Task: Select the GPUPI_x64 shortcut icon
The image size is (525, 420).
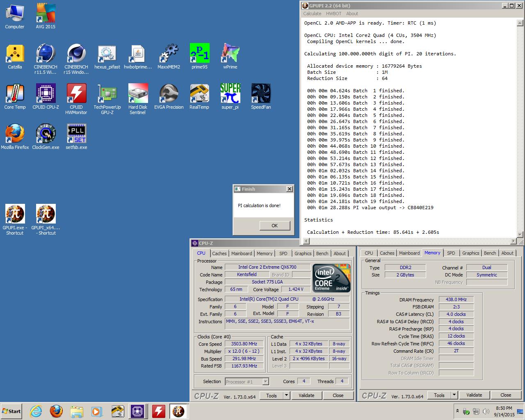Action: (46, 220)
